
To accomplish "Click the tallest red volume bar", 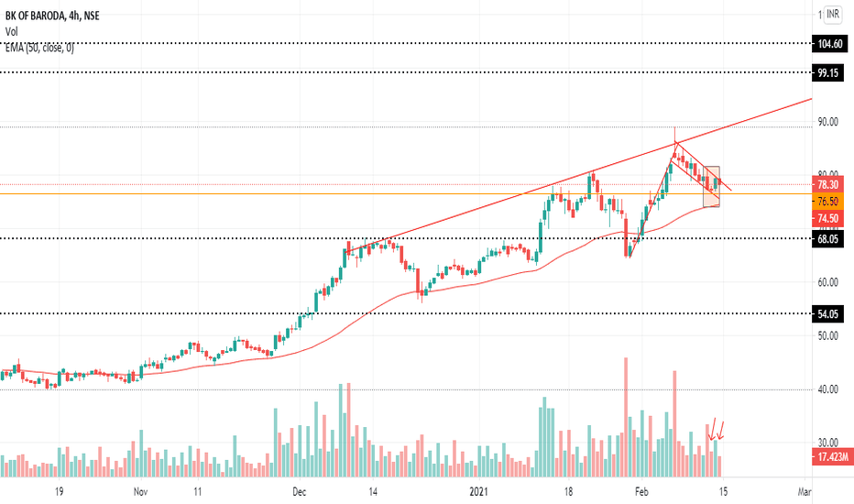I will [626, 417].
